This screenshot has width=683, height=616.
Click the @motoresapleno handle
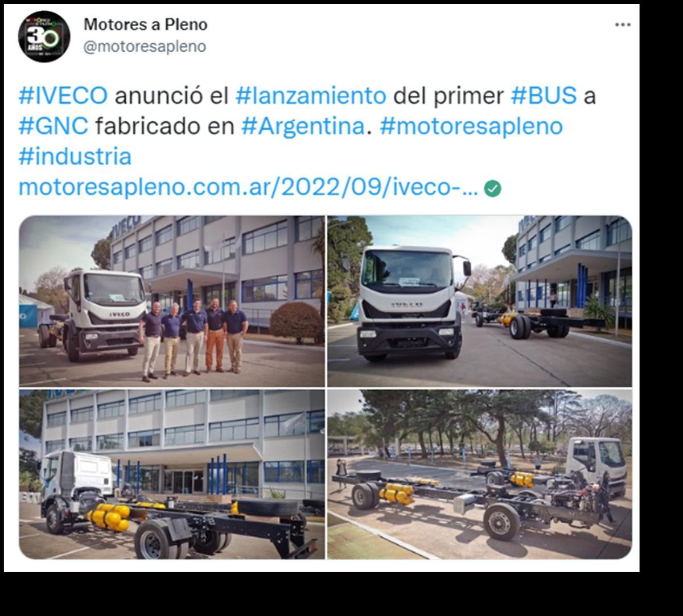[x=145, y=47]
